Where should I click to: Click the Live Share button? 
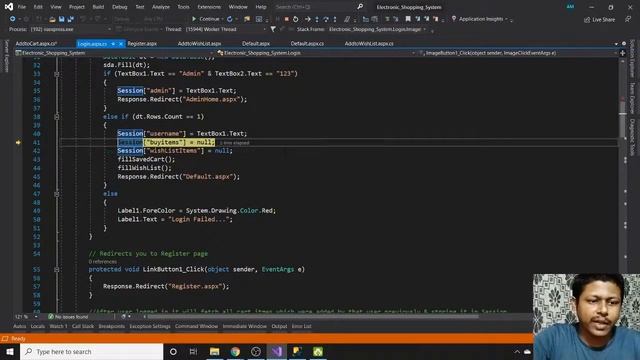click(x=600, y=19)
